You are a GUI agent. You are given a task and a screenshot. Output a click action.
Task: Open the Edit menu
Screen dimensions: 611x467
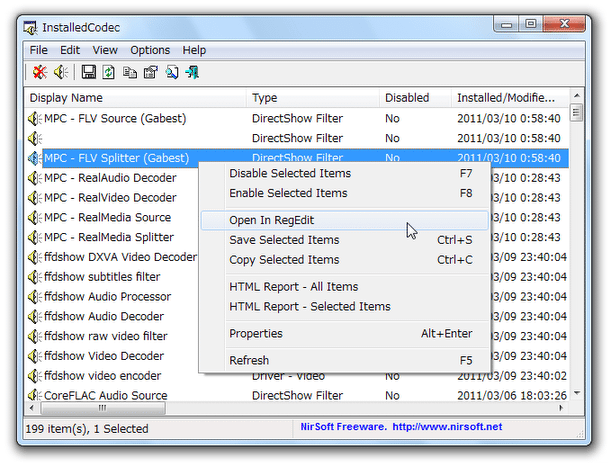[x=70, y=50]
